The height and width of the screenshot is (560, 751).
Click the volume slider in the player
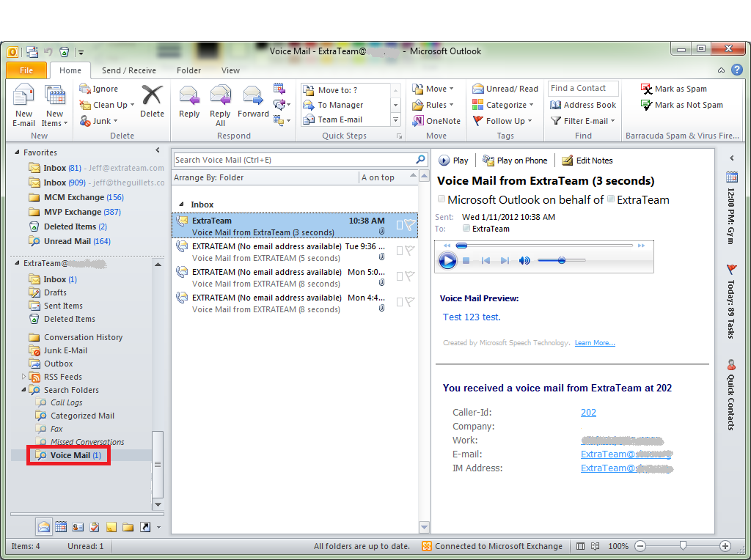[x=562, y=260]
